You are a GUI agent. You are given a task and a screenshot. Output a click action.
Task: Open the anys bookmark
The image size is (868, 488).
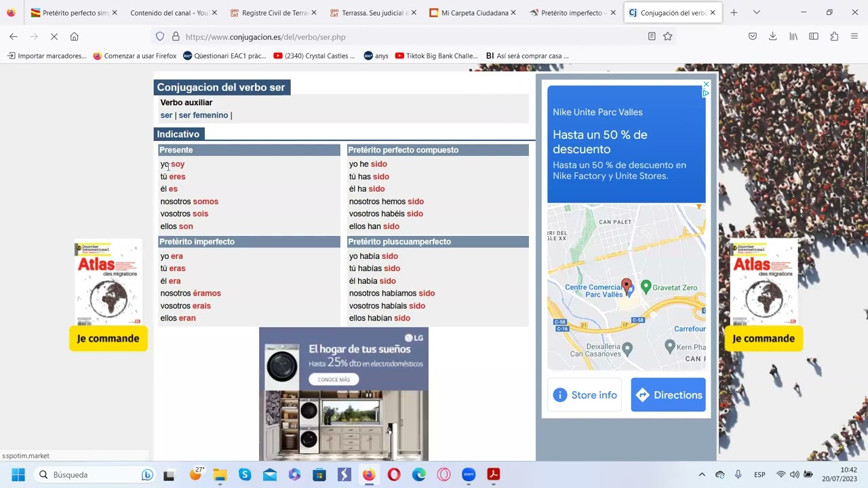[x=376, y=56]
